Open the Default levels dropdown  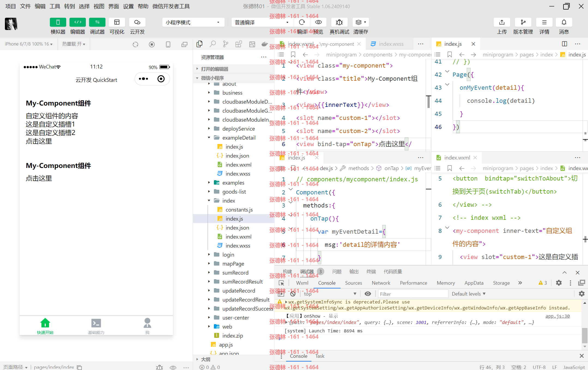469,294
